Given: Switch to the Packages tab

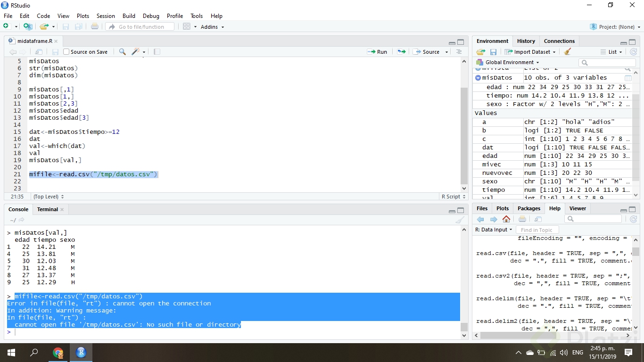Looking at the screenshot, I should tap(529, 208).
